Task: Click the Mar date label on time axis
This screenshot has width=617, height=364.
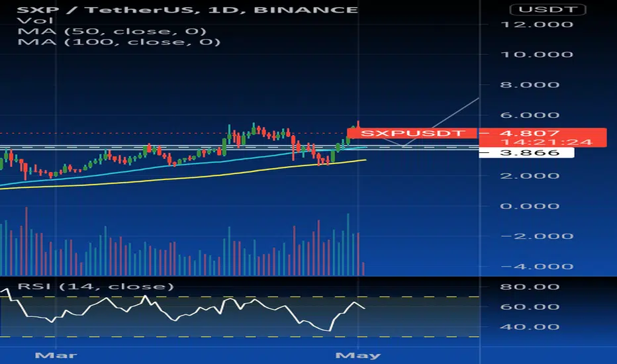Action: pos(56,355)
